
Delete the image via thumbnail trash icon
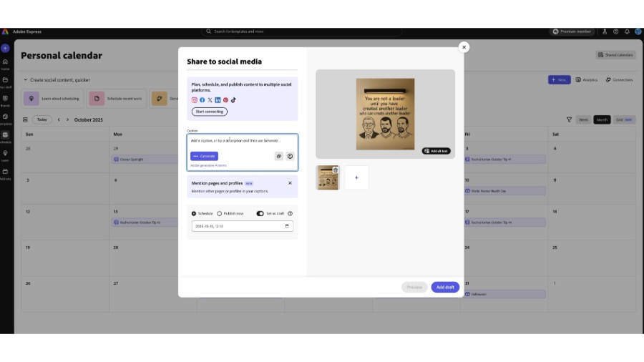[x=336, y=170]
